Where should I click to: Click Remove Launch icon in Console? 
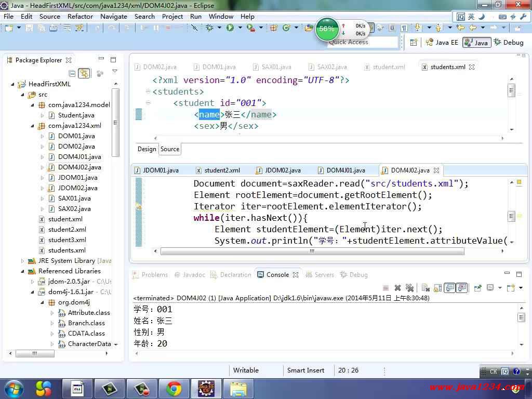(397, 288)
